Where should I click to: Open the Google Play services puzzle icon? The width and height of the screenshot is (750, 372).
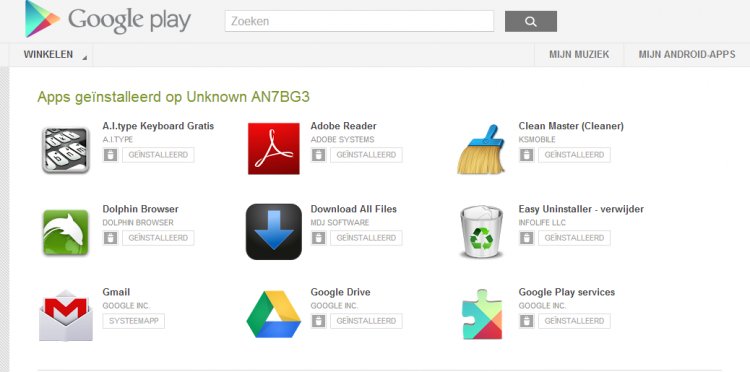tap(482, 314)
